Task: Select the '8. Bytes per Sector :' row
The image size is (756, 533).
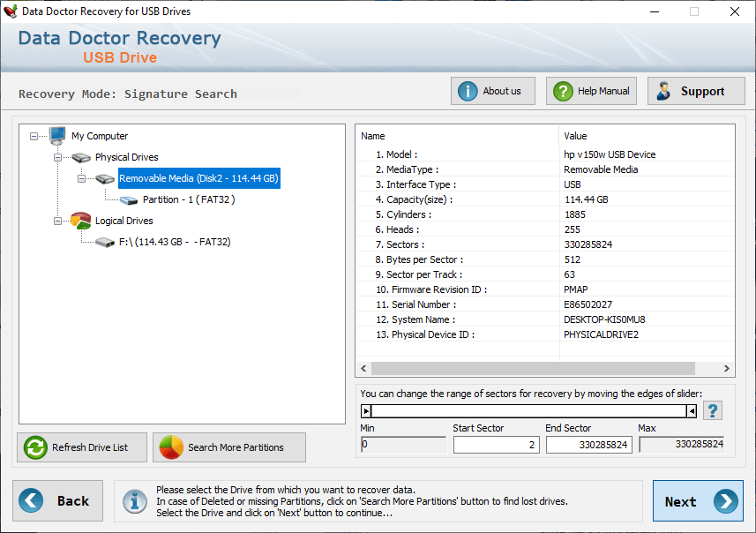Action: [545, 259]
